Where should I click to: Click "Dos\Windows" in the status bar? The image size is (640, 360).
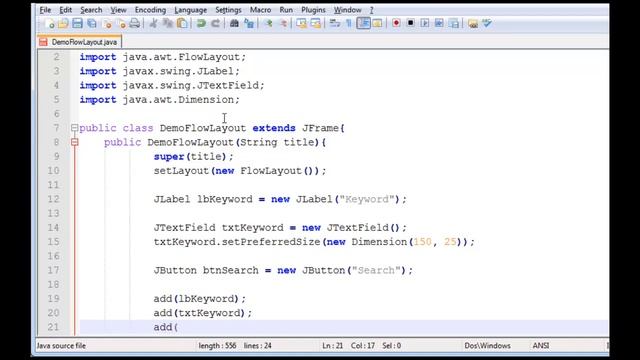pos(487,346)
